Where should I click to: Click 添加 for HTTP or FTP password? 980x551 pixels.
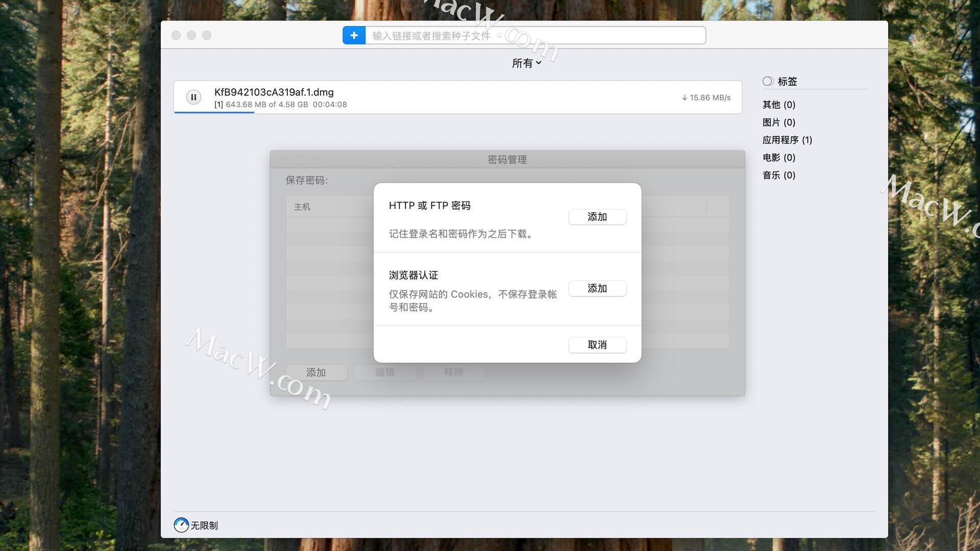(597, 217)
